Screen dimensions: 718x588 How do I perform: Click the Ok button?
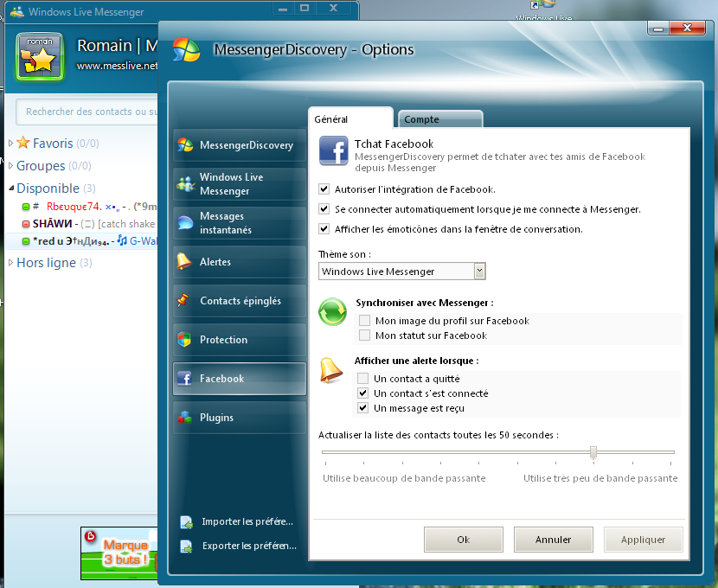click(x=464, y=540)
